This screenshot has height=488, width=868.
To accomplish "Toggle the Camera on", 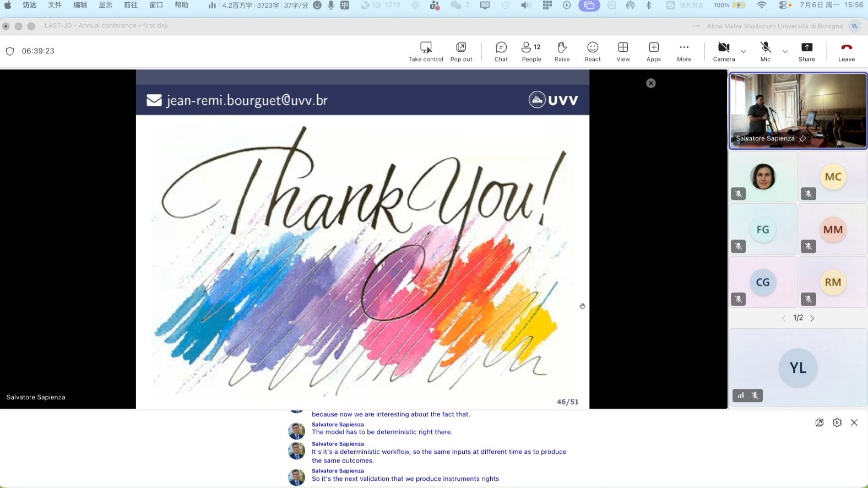I will [724, 52].
